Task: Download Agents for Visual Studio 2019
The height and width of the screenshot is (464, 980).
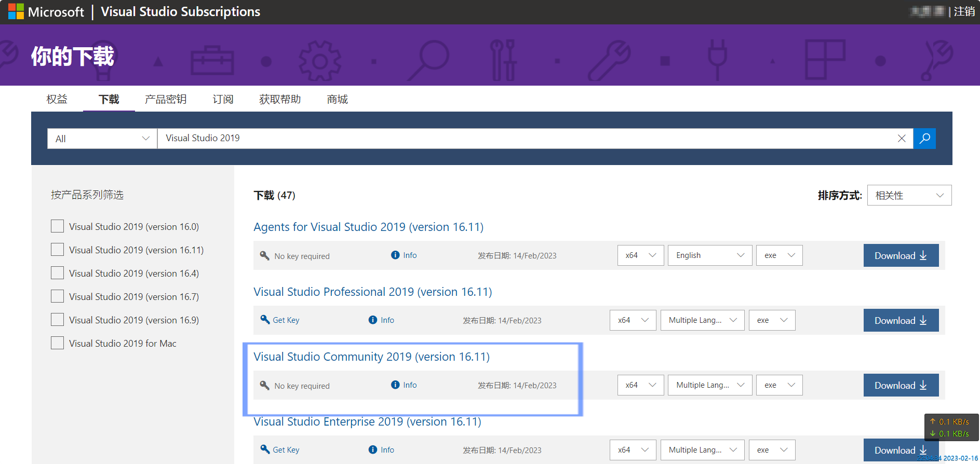Action: [x=901, y=255]
